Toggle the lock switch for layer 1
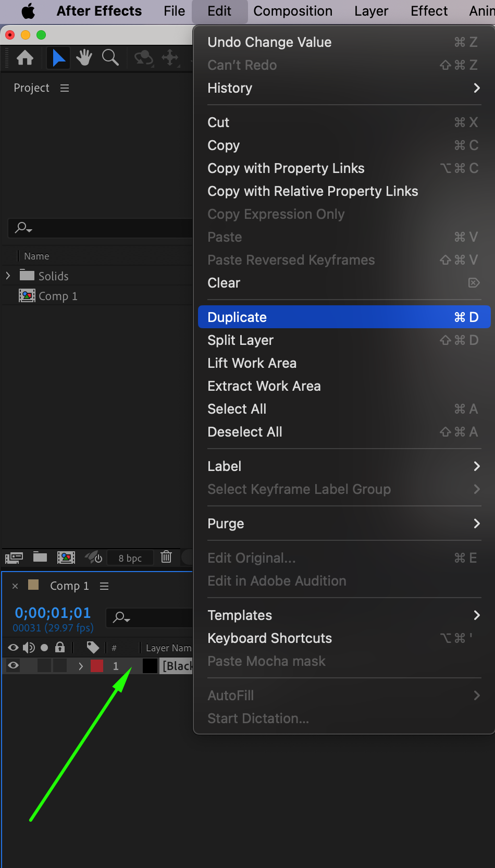Screen dimensions: 495x868 60,665
